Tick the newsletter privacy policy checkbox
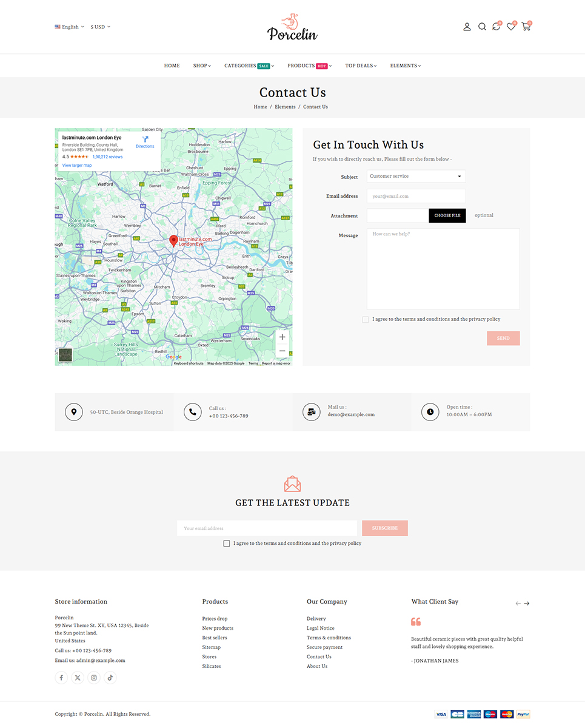Viewport: 585px width, 728px height. (227, 544)
